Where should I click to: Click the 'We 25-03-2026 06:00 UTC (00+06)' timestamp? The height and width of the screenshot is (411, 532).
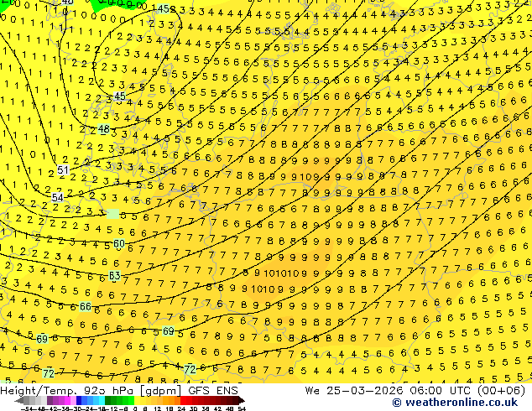(415, 390)
